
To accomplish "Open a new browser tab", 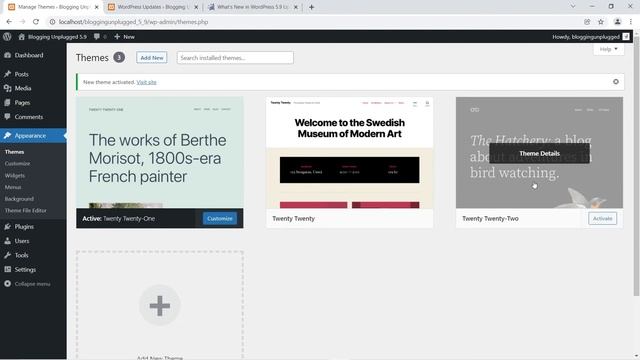I will click(311, 7).
